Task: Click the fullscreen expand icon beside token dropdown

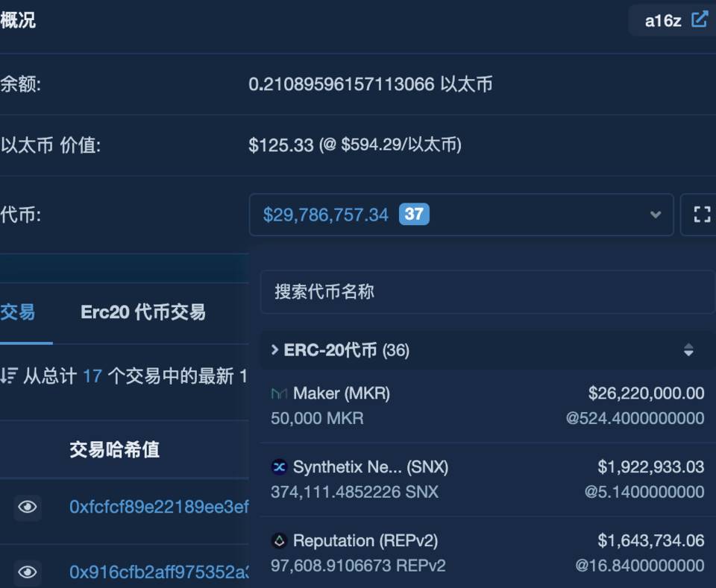Action: click(x=701, y=215)
